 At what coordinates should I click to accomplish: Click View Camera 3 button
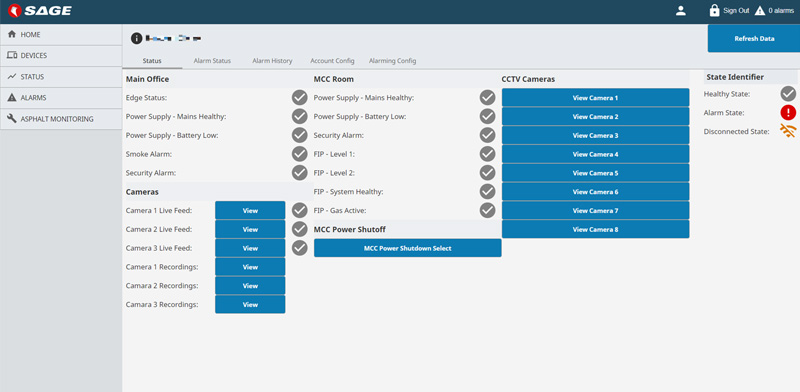[595, 135]
